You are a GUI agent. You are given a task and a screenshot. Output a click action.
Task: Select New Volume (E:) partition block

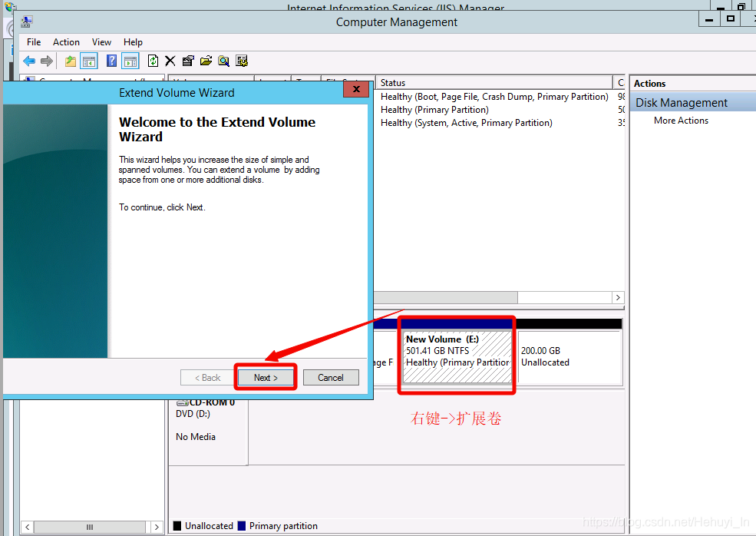tap(457, 356)
